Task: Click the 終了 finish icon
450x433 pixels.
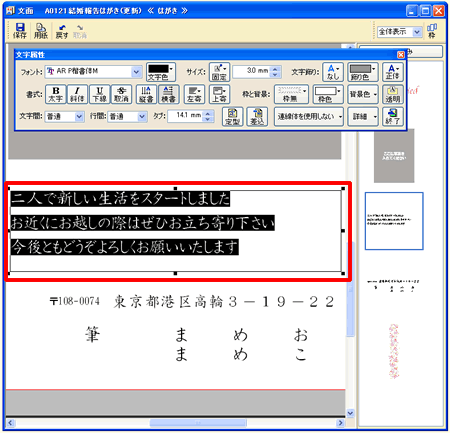Action: pyautogui.click(x=393, y=117)
